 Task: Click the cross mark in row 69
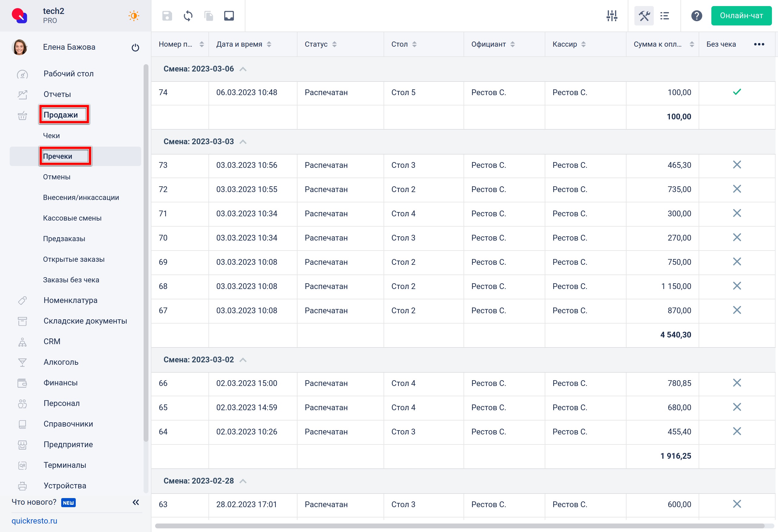tap(737, 261)
